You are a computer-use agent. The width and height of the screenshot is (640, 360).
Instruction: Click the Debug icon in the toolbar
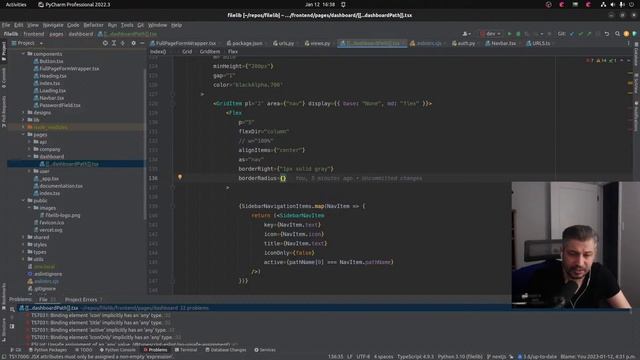pyautogui.click(x=518, y=34)
